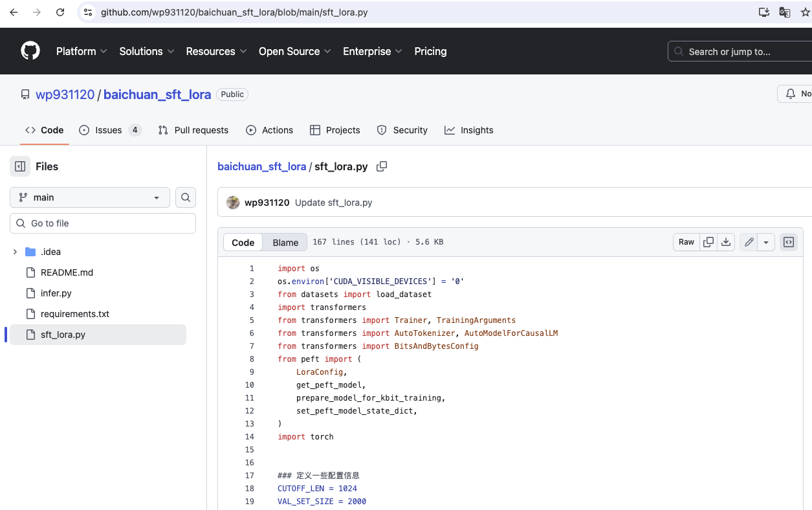The width and height of the screenshot is (812, 510).
Task: Click the .idea folder icon
Action: point(30,252)
